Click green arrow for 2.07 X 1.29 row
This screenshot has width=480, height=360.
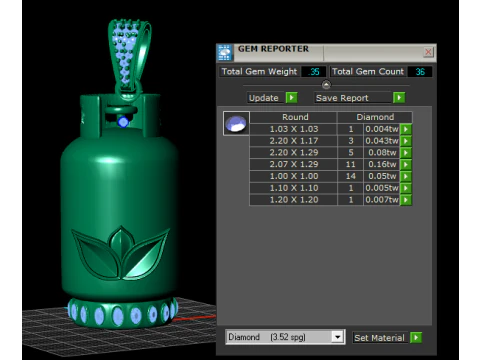coord(406,164)
